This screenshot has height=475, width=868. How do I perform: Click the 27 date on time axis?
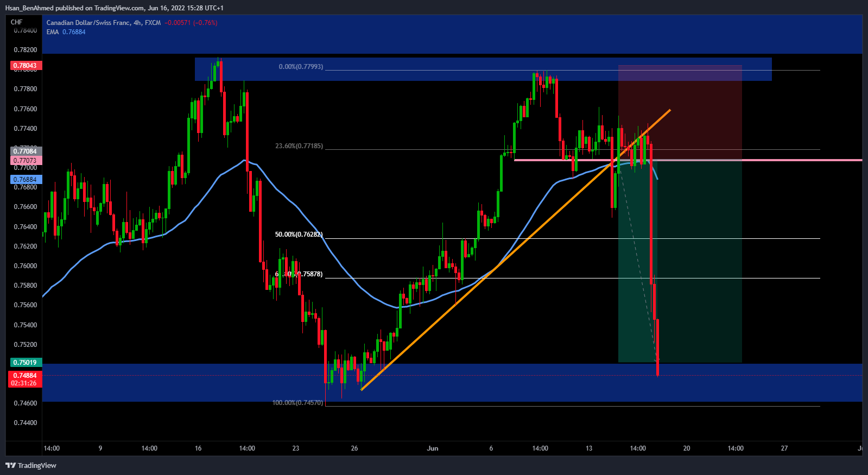pyautogui.click(x=784, y=448)
